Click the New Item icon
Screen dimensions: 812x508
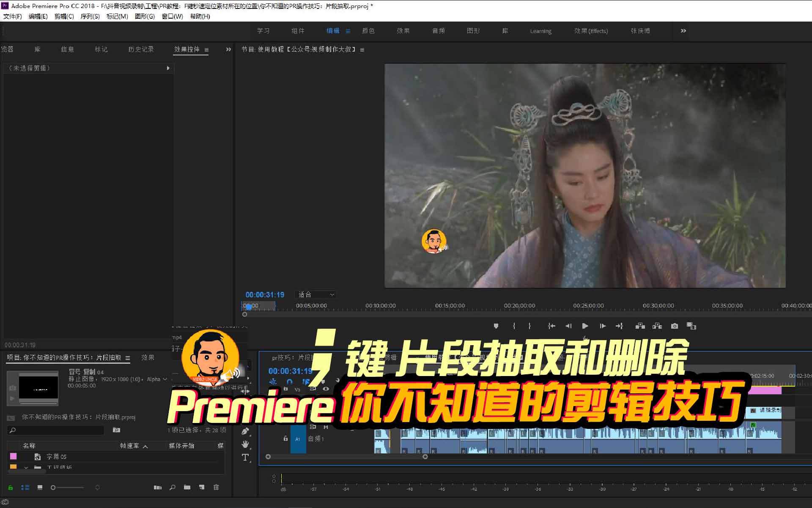pos(202,487)
